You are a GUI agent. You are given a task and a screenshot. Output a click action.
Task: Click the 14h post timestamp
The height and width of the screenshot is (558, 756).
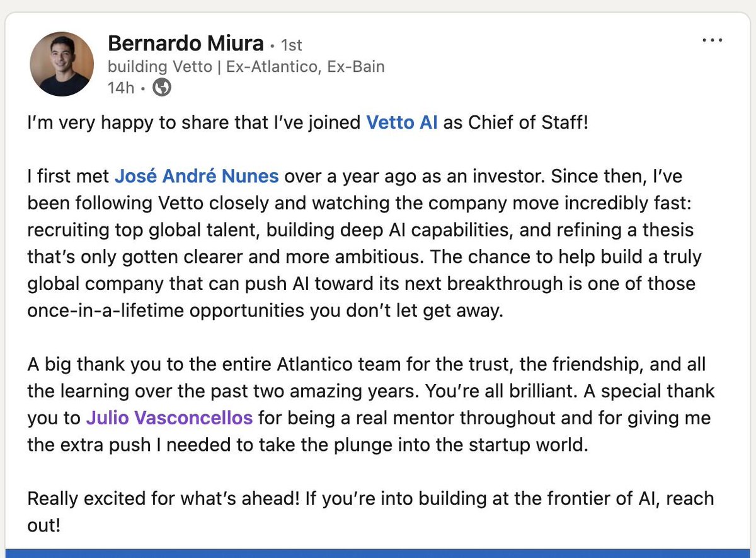(121, 88)
